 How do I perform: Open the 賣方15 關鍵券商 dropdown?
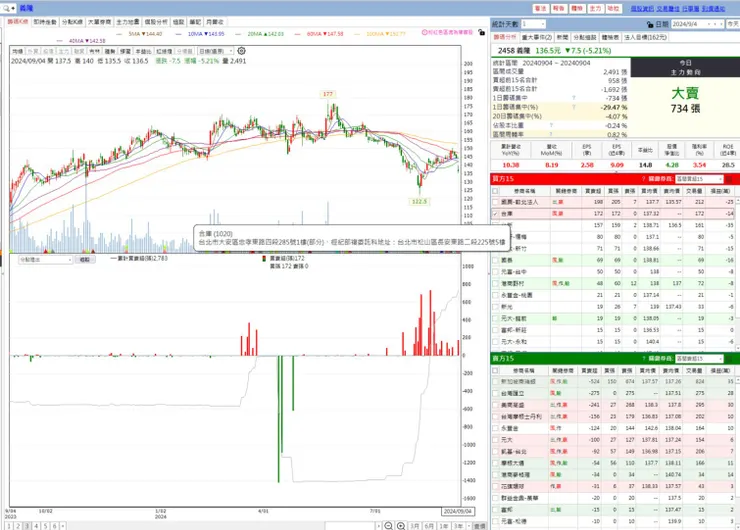coord(699,359)
